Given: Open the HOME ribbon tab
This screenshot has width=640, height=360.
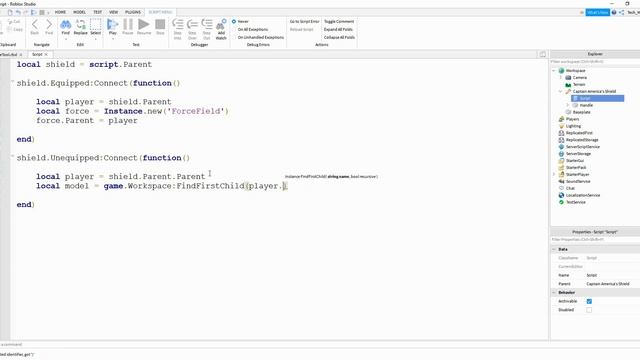Looking at the screenshot, I should pyautogui.click(x=60, y=12).
